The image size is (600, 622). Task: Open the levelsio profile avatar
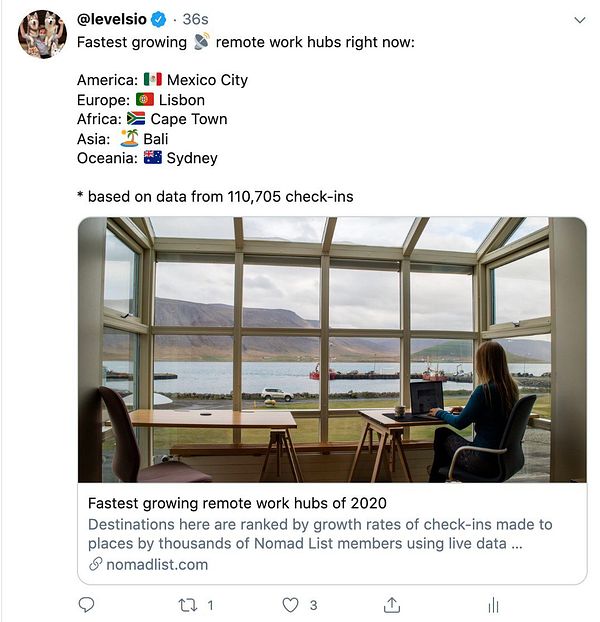[x=42, y=35]
